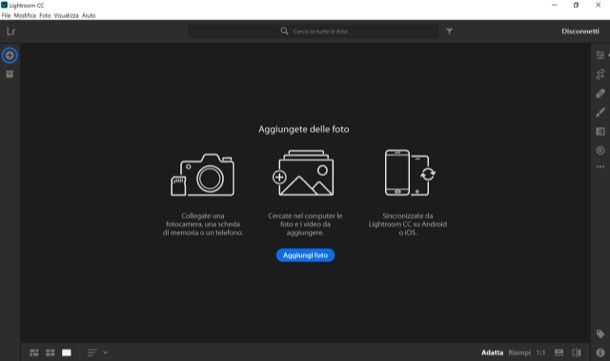Open the Edit sliders panel icon
Screen dimensions: 610x361
(x=600, y=55)
